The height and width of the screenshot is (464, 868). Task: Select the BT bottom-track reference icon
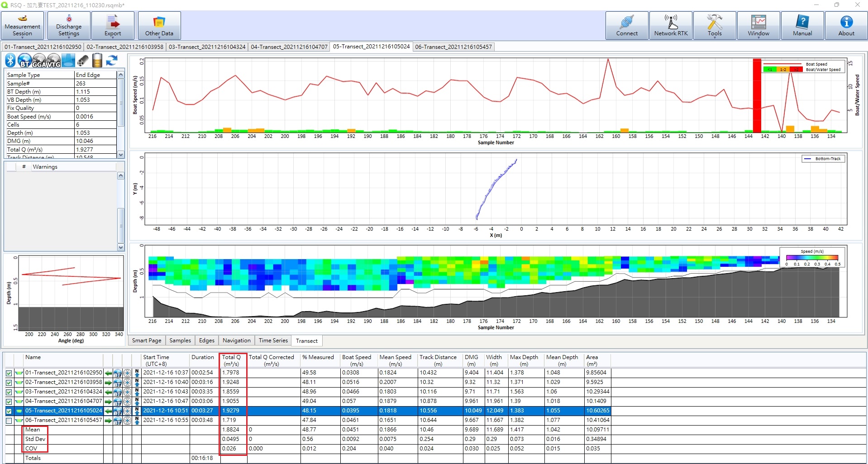[24, 60]
